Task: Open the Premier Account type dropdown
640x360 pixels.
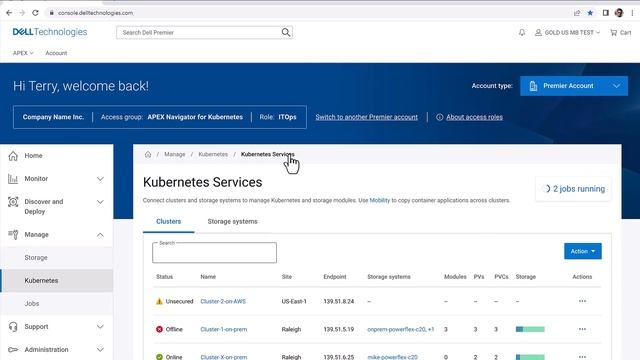Action: (574, 86)
